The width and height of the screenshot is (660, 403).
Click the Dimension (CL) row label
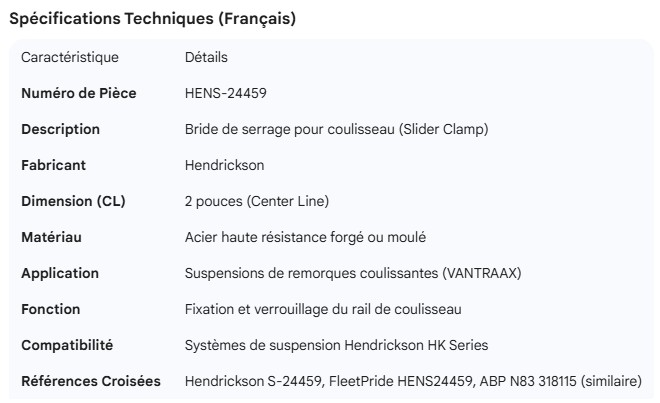(73, 201)
